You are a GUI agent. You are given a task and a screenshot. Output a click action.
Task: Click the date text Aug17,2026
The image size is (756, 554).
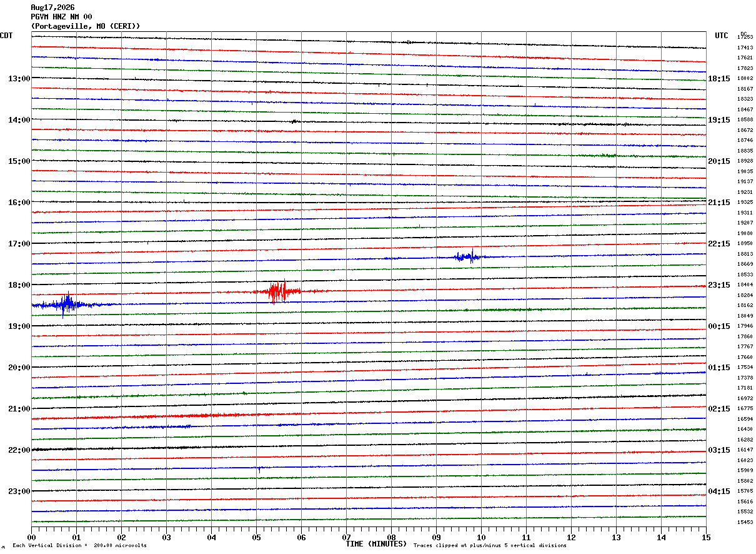click(x=52, y=8)
